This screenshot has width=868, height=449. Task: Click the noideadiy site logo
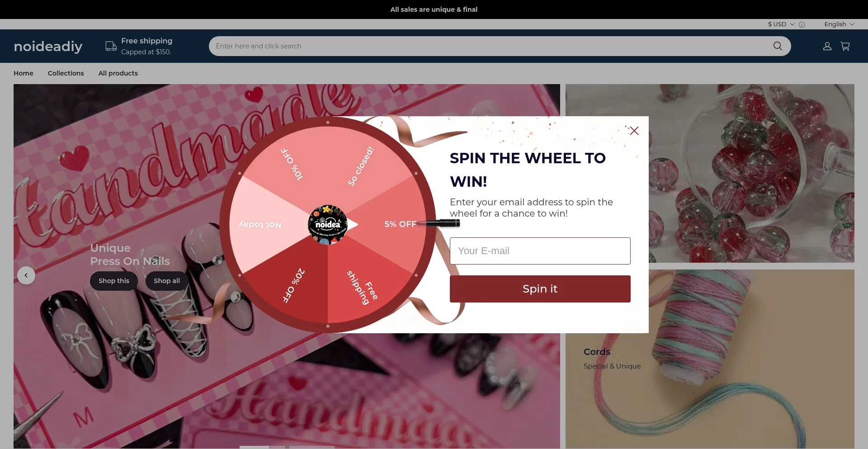tap(48, 46)
